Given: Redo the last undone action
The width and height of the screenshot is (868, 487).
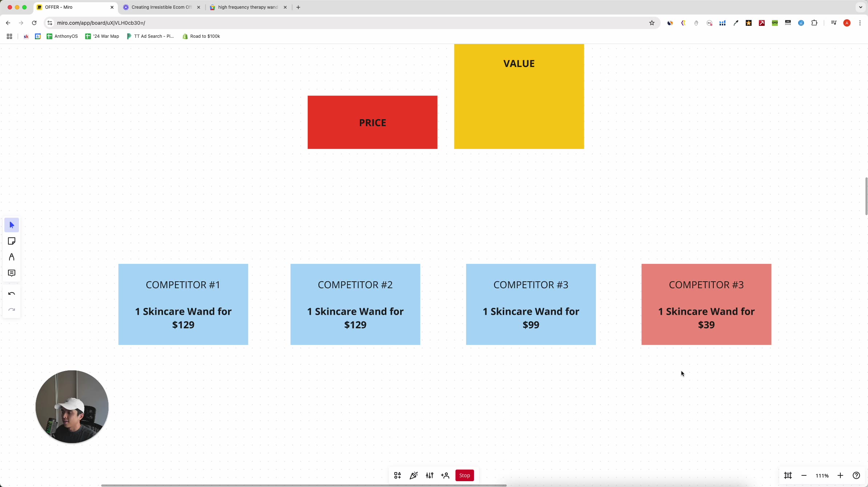Looking at the screenshot, I should 12,310.
